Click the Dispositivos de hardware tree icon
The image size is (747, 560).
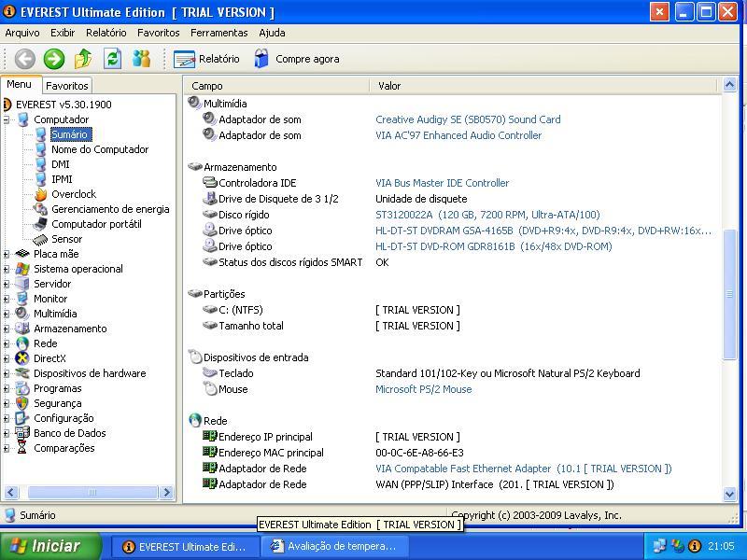pos(21,373)
